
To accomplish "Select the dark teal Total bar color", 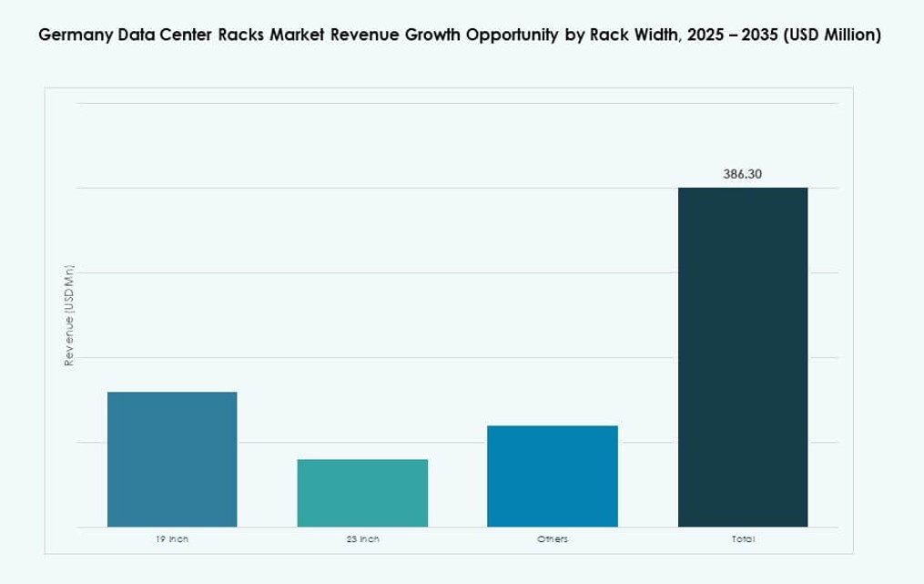I will [x=742, y=273].
